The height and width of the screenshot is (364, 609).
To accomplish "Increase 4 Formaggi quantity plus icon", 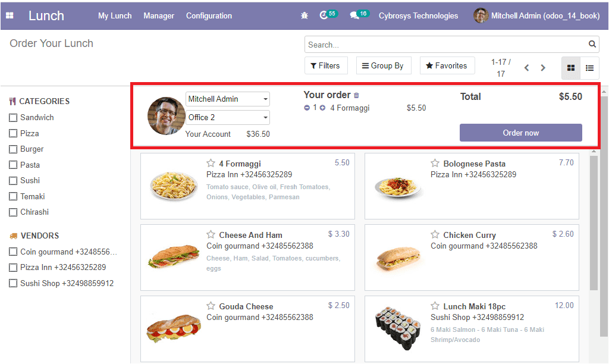I will [322, 108].
